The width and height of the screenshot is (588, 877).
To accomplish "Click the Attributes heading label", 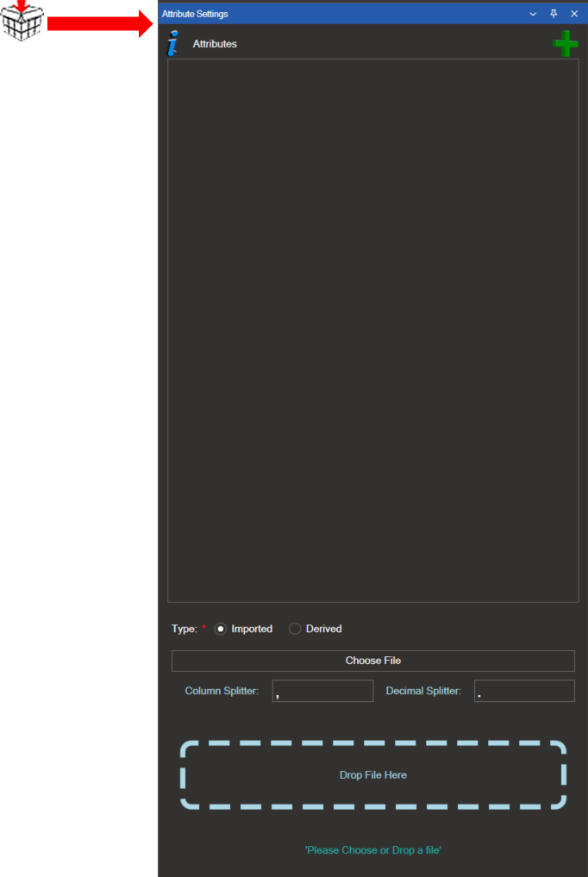I will pos(215,44).
